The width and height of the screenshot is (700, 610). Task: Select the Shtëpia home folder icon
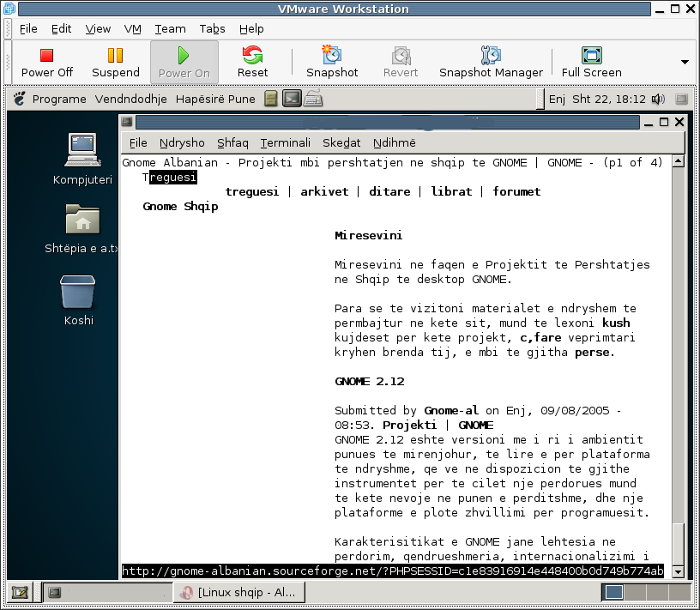click(82, 229)
